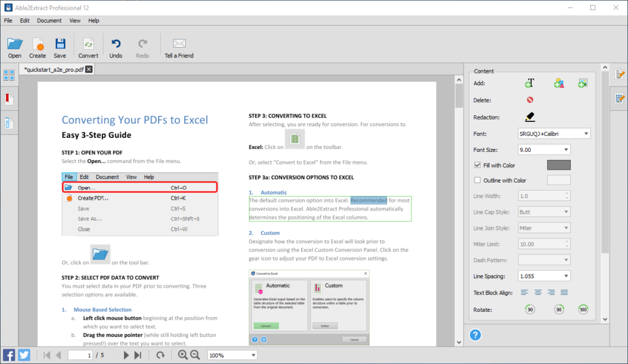This screenshot has height=364, width=628.
Task: Click the Redo toolbar icon
Action: click(x=142, y=44)
